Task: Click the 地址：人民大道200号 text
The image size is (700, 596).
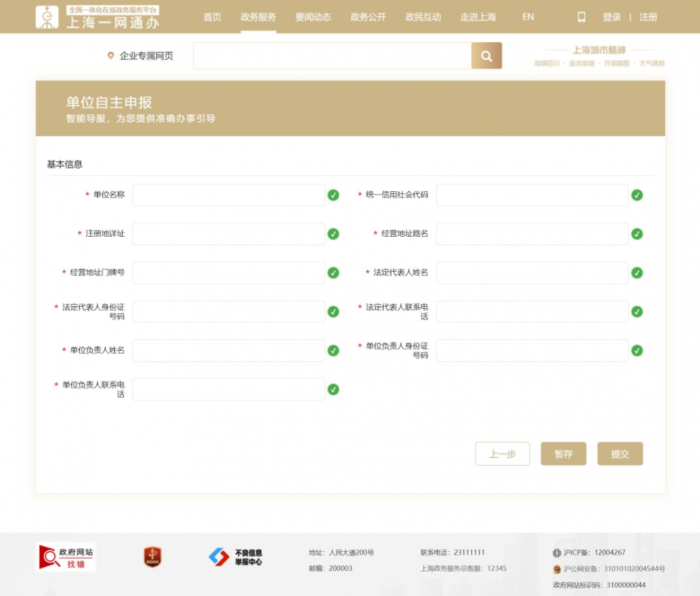Action: (x=341, y=553)
